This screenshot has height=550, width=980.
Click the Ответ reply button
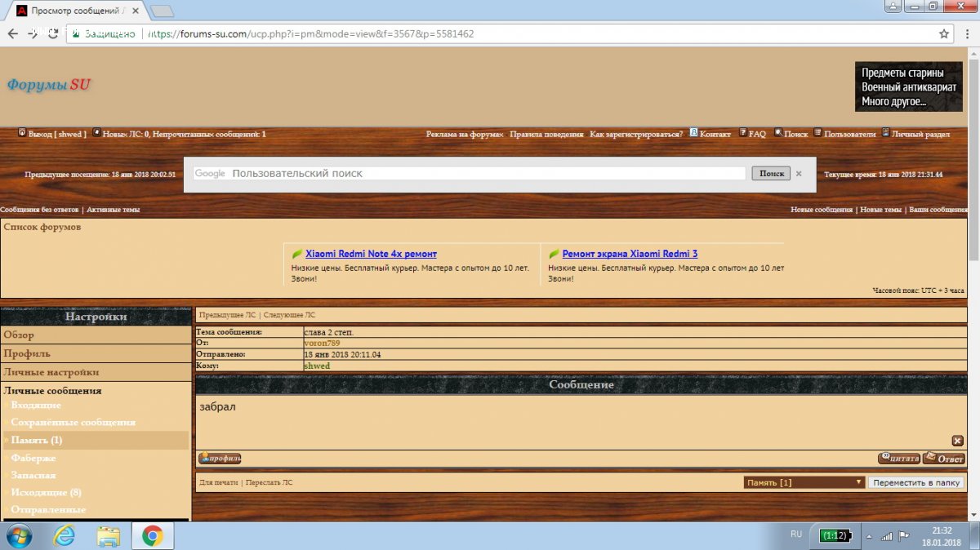(x=944, y=459)
